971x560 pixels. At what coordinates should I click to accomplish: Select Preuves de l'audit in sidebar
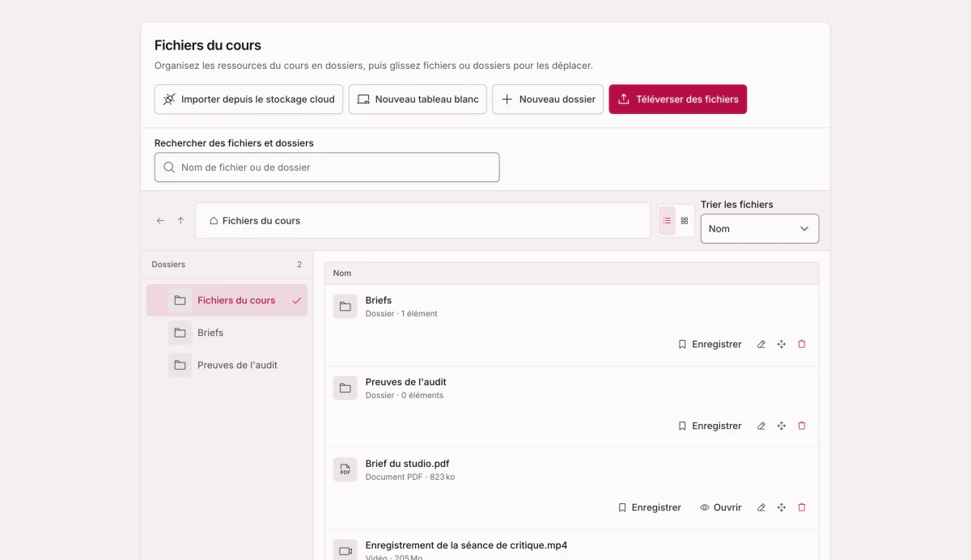pos(227,365)
